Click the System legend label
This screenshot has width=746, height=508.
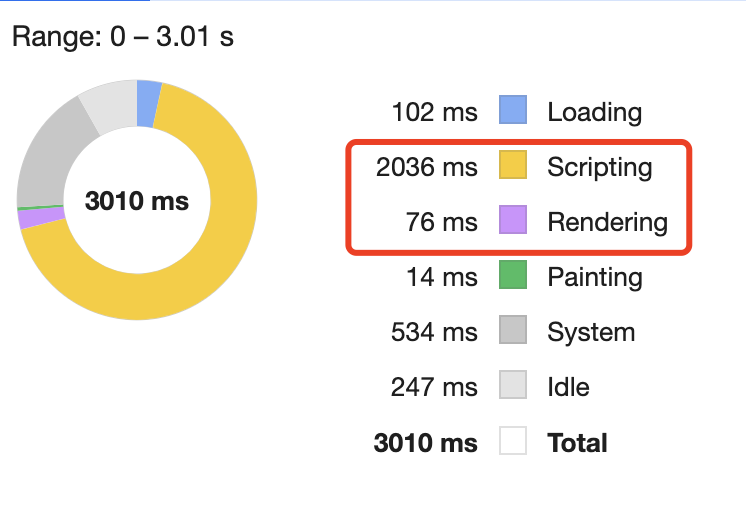(x=590, y=332)
